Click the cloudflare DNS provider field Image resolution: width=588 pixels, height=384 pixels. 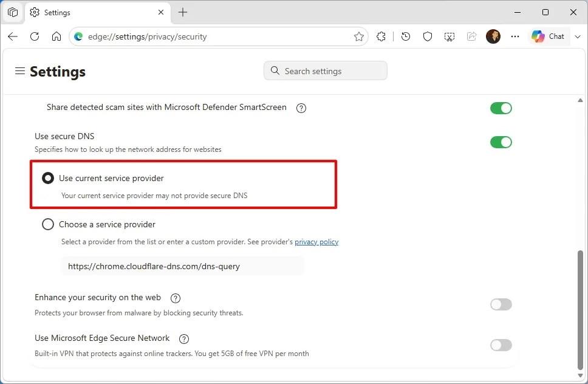(183, 266)
